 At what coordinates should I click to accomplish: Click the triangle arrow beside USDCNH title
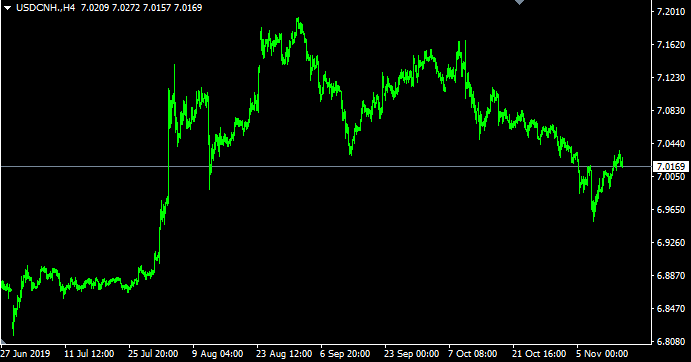point(7,8)
